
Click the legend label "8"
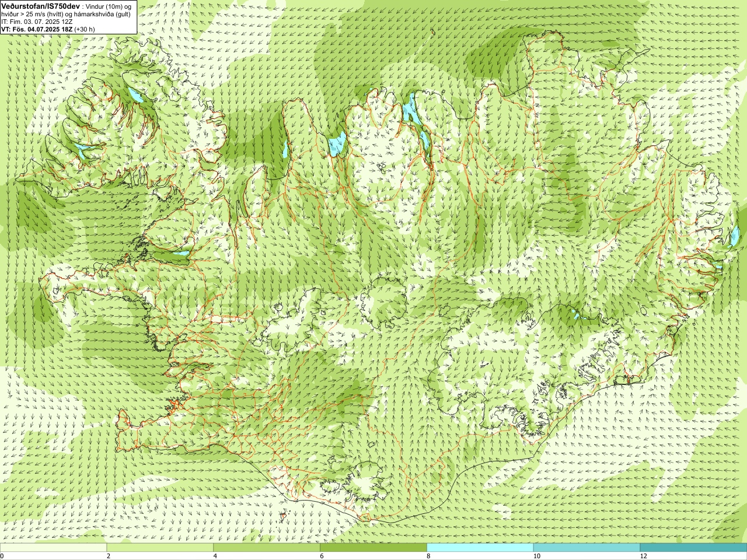tap(428, 556)
